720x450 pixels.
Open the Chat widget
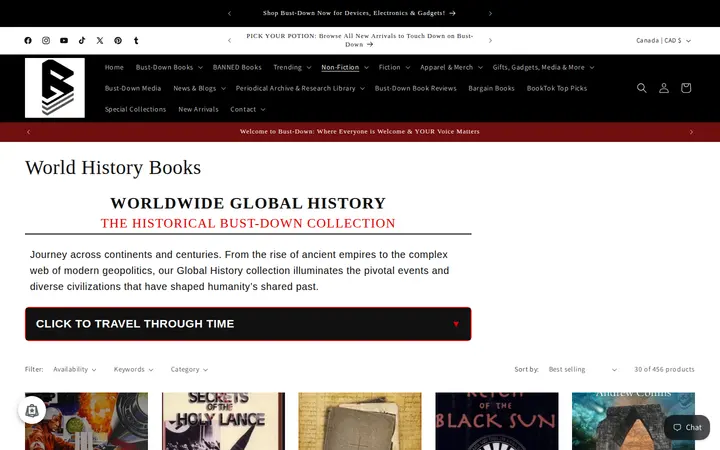pos(687,428)
